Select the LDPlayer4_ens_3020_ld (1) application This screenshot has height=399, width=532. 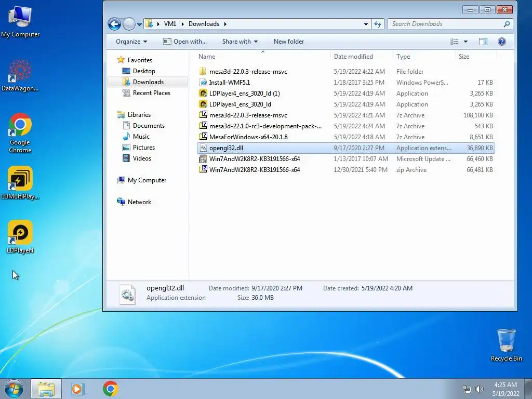[x=345, y=94]
